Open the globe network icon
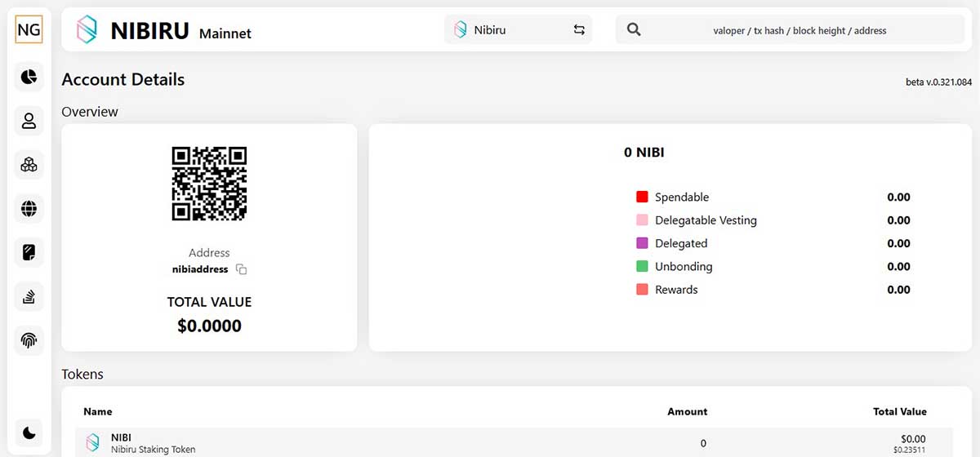Screen dimensions: 980x457 [x=29, y=209]
